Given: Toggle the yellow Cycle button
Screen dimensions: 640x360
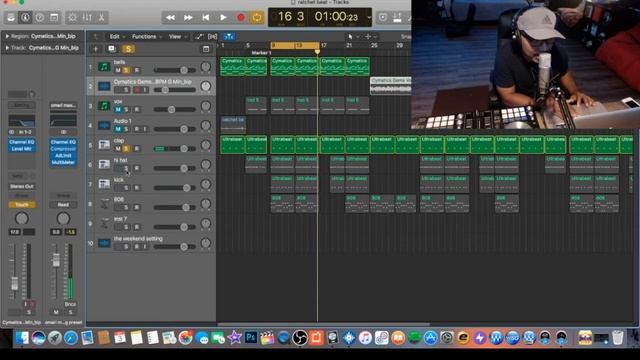Looking at the screenshot, I should (257, 18).
